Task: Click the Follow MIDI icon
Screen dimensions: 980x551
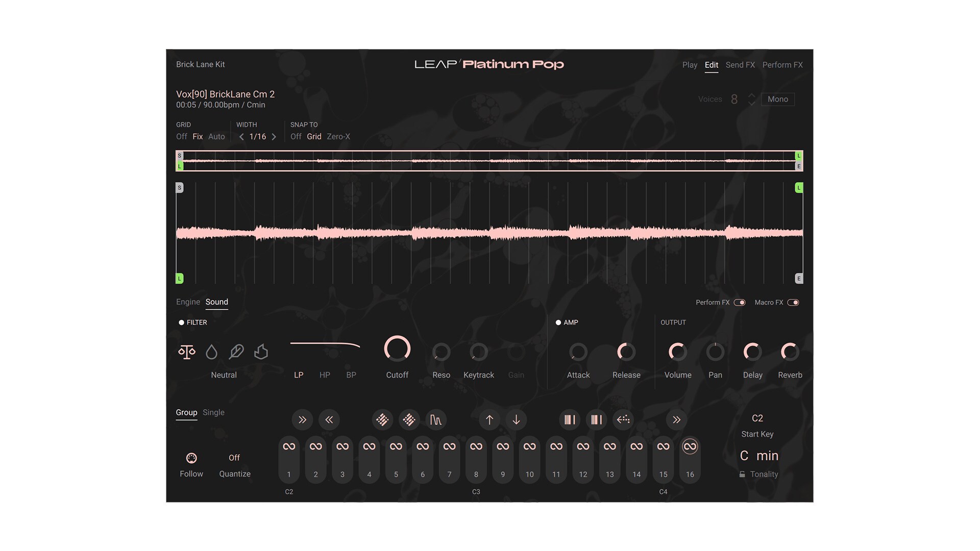Action: click(191, 458)
